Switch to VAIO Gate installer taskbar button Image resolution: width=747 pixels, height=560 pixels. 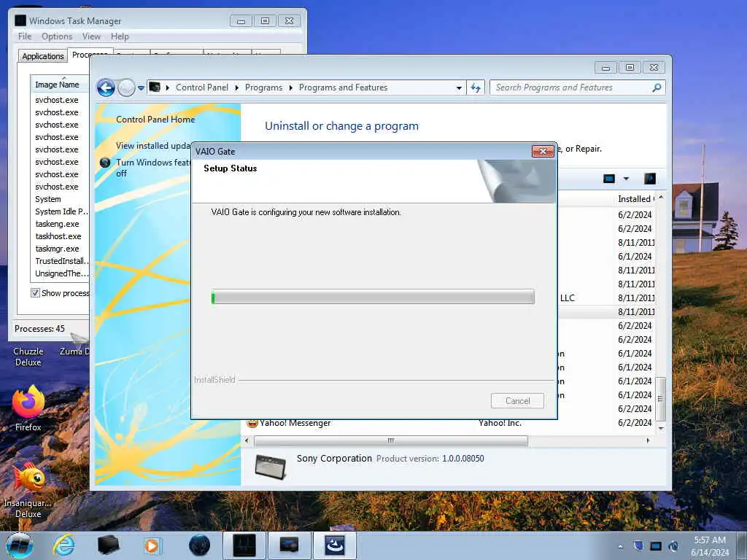click(x=335, y=545)
